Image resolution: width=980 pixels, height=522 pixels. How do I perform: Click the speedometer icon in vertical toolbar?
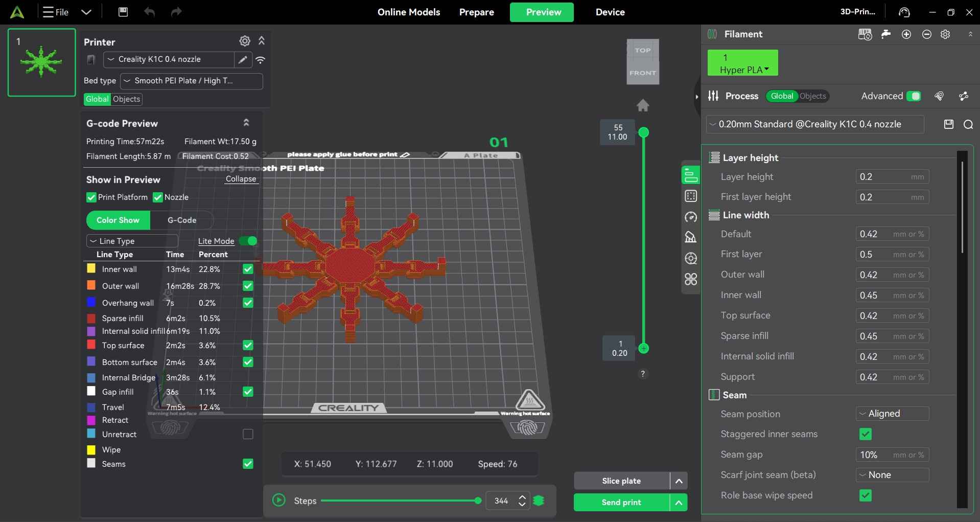691,217
